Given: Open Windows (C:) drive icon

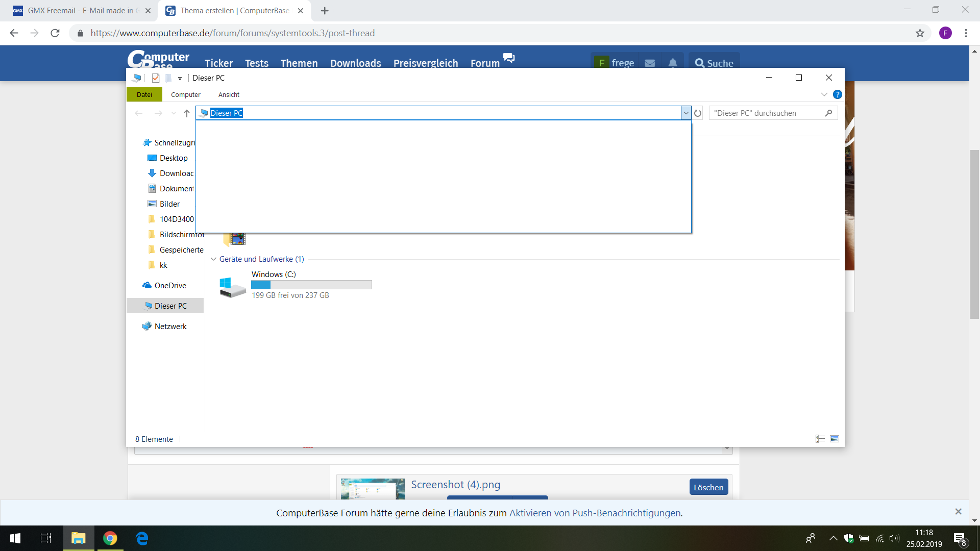Looking at the screenshot, I should [232, 286].
